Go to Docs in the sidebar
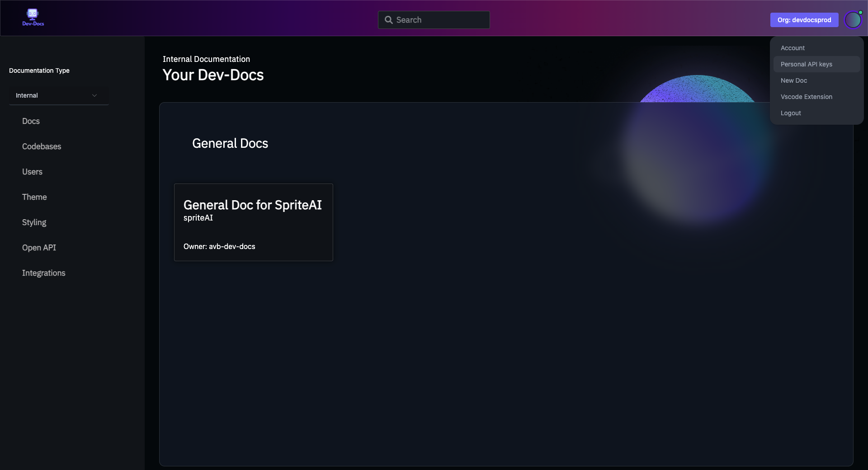The height and width of the screenshot is (470, 868). pos(31,121)
